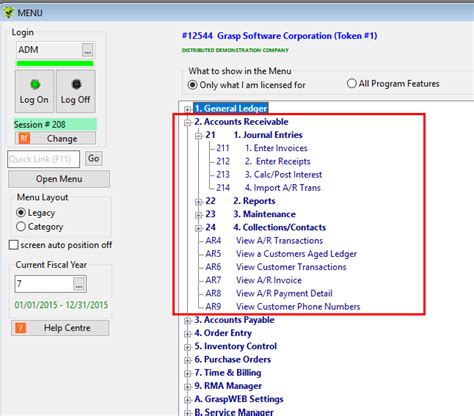Click the 01/01/2015 - 12/31/2015 date range text

pos(61,305)
